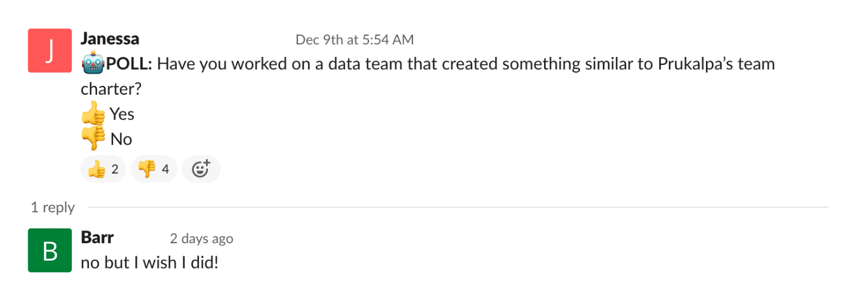Click the 'No' poll option text
868x307 pixels.
click(x=121, y=139)
